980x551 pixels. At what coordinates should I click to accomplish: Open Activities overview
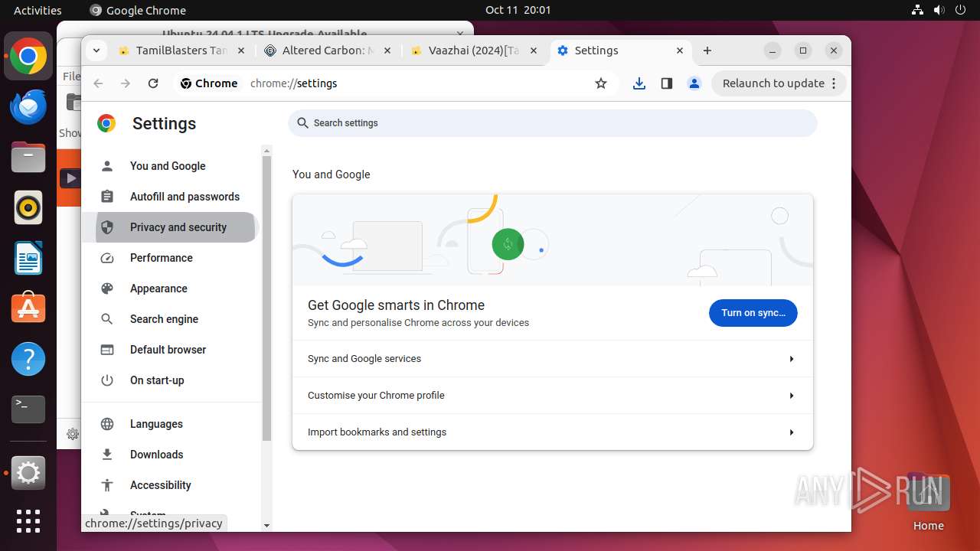(38, 10)
